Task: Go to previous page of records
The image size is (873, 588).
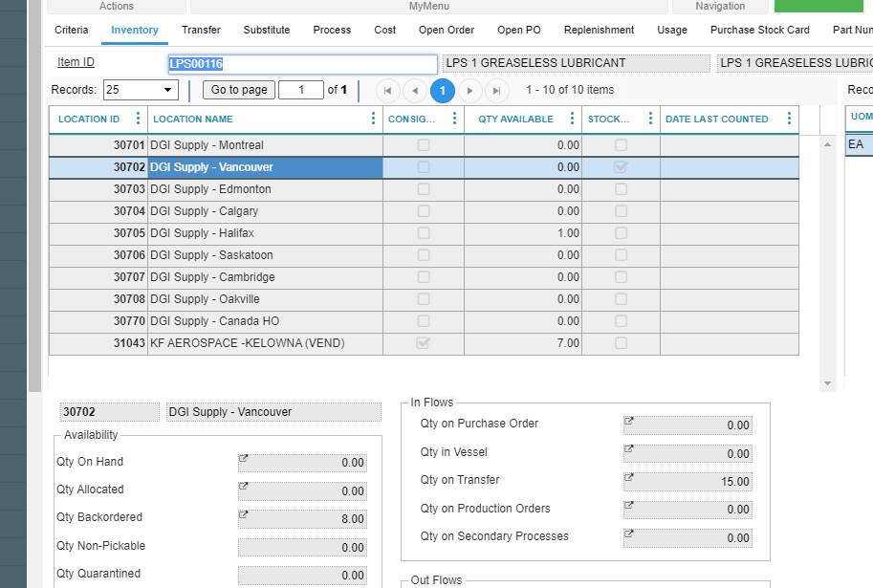Action: coord(415,91)
